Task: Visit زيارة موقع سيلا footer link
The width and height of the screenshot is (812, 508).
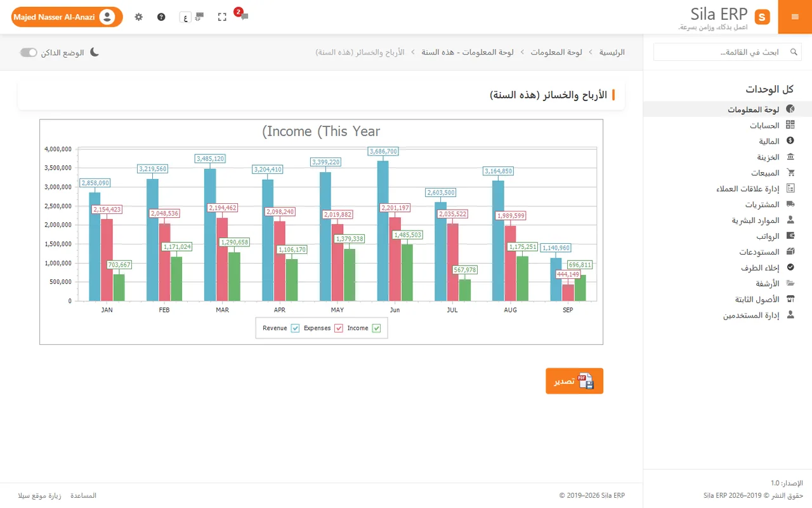Action: pos(39,495)
